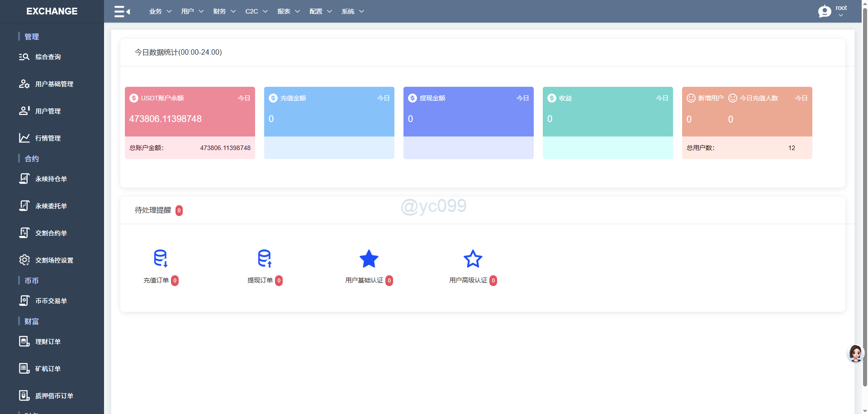Open 用户高级认证 outlined star icon

473,259
